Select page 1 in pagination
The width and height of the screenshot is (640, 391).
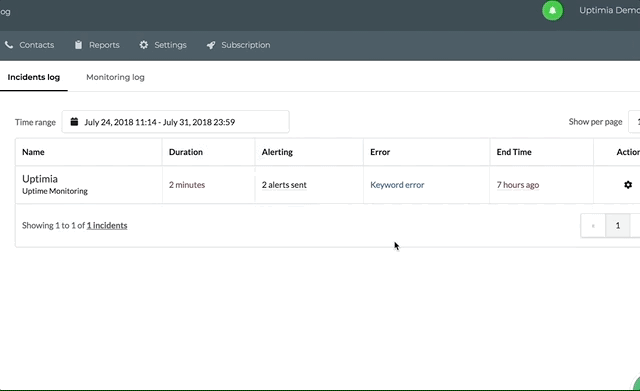tap(618, 225)
